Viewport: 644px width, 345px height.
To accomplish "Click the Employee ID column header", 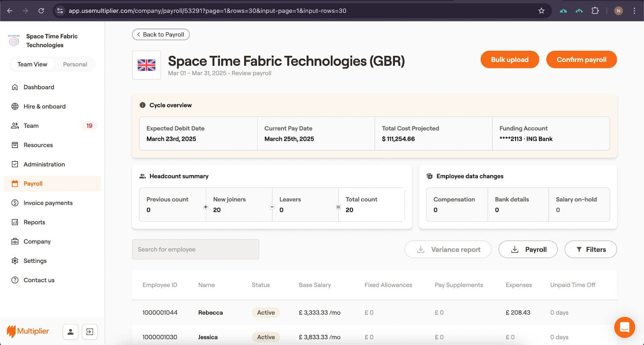I will [x=160, y=285].
